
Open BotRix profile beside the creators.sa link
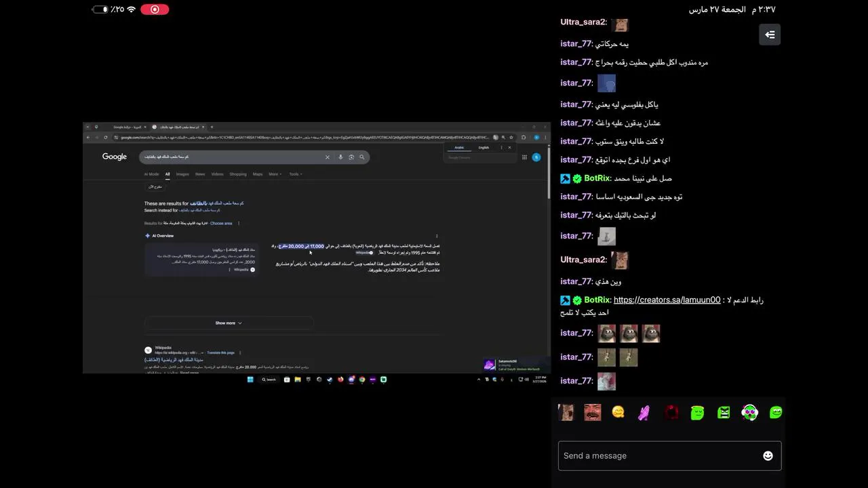597,300
